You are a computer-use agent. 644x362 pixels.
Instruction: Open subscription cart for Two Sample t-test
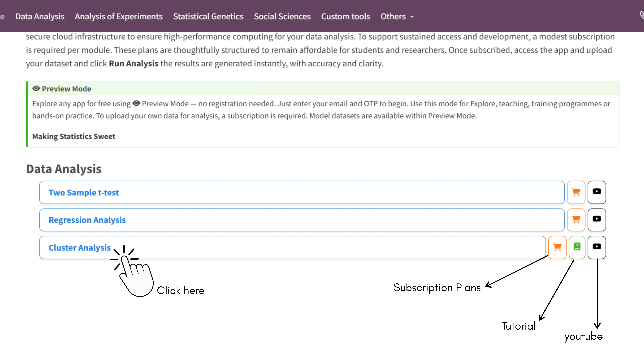click(576, 192)
